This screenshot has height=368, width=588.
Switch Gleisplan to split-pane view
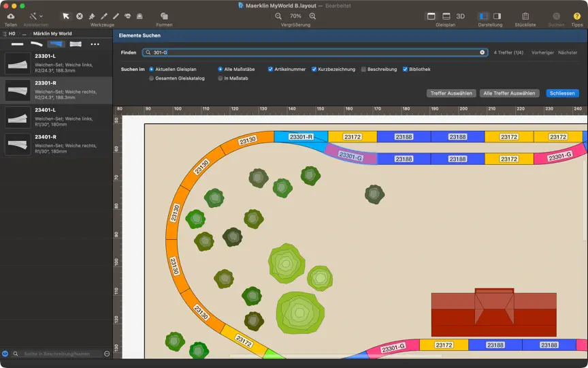click(446, 16)
